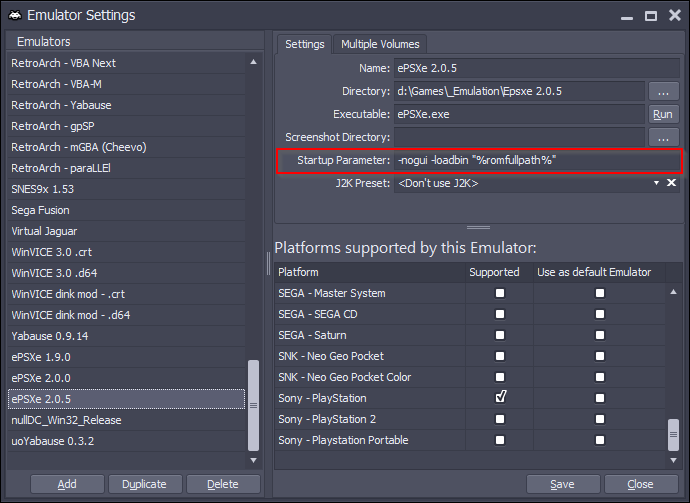Browse for the Screenshot Directory
Screen dimensions: 690x503
tap(664, 137)
